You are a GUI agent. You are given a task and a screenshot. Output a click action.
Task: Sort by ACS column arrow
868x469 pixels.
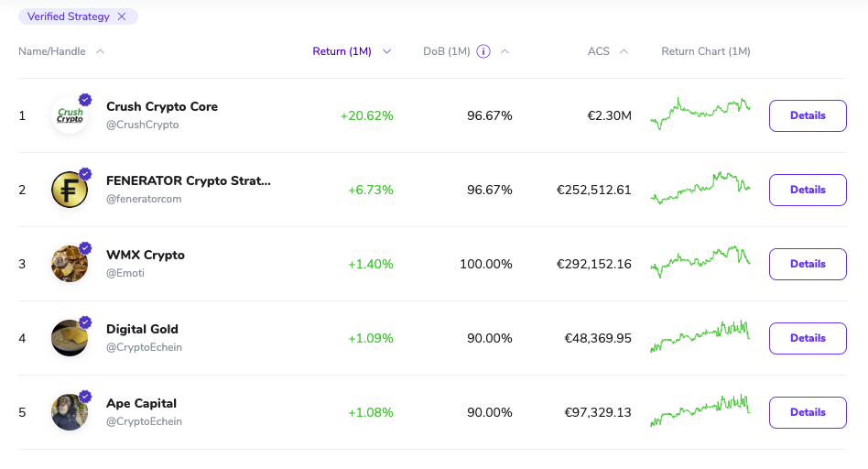tap(624, 51)
